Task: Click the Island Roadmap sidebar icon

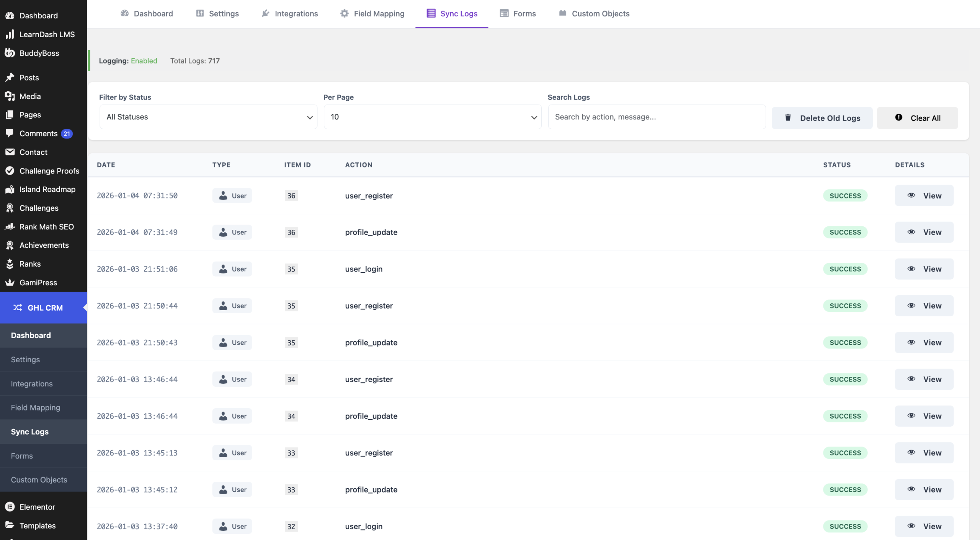Action: click(x=10, y=190)
